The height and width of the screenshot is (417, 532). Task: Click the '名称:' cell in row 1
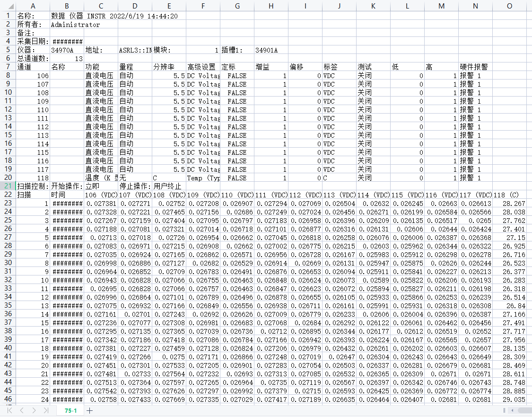(33, 16)
